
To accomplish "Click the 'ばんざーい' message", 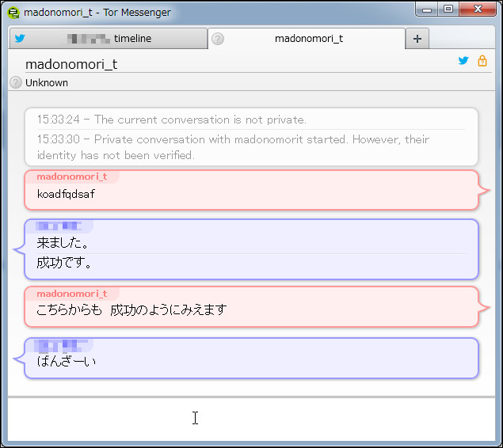I will 67,362.
